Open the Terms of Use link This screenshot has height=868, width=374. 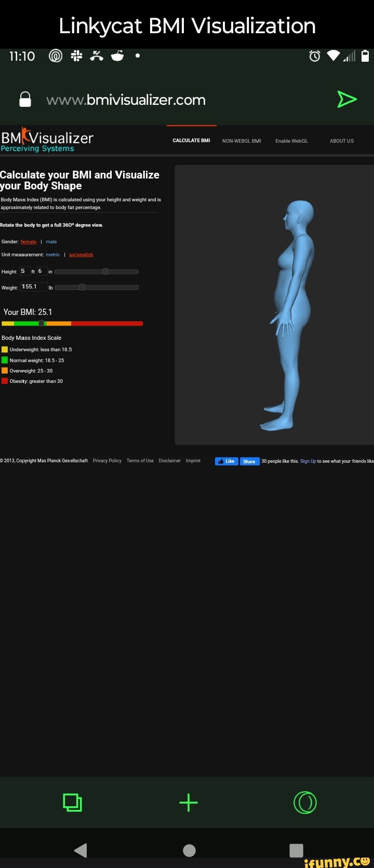point(140,461)
